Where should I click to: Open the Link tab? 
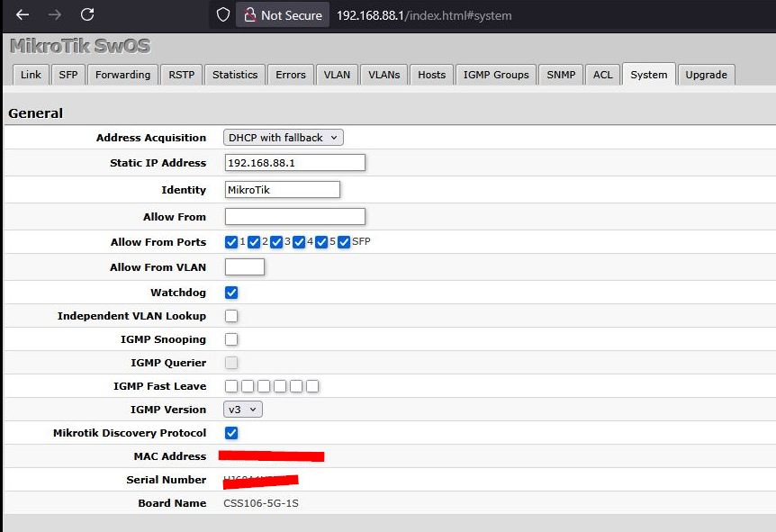tap(31, 75)
